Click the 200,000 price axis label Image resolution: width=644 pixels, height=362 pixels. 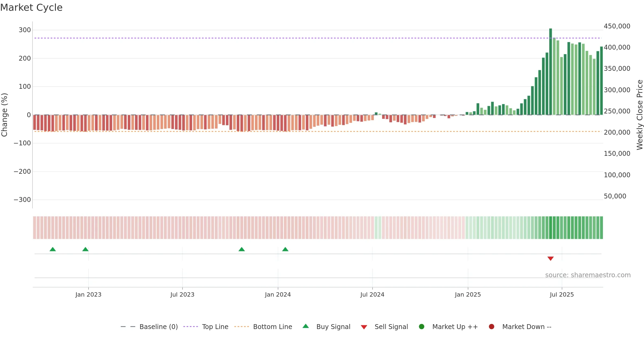click(617, 132)
